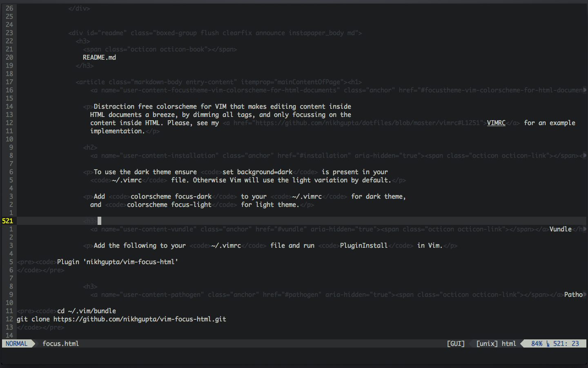Click the block cursor on the current line
Viewport: 588px width, 368px height.
click(x=99, y=221)
